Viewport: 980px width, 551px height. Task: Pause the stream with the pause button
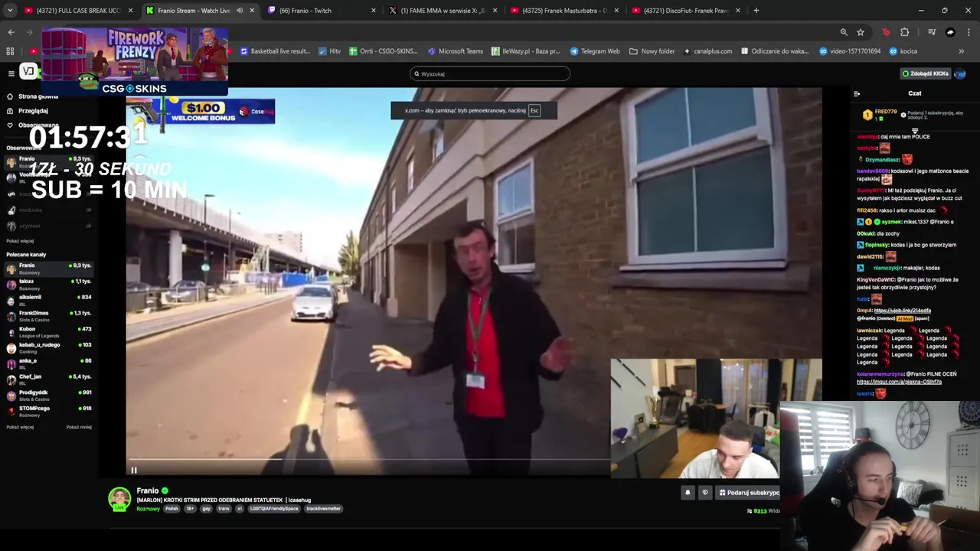pyautogui.click(x=133, y=471)
